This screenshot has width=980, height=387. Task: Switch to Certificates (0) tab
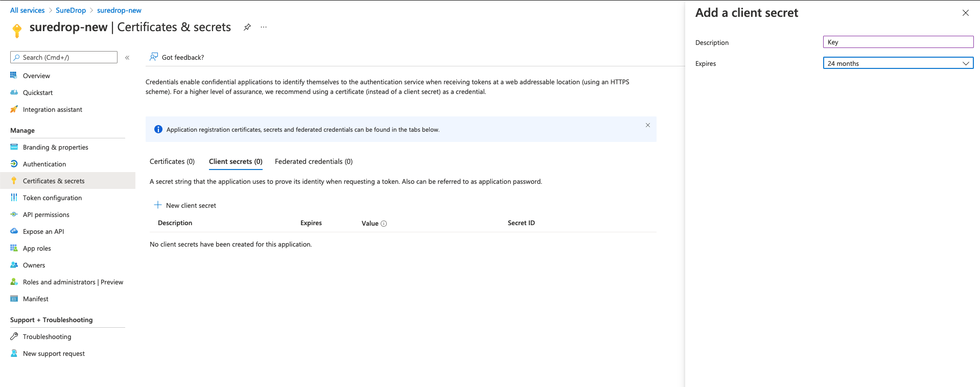(172, 161)
